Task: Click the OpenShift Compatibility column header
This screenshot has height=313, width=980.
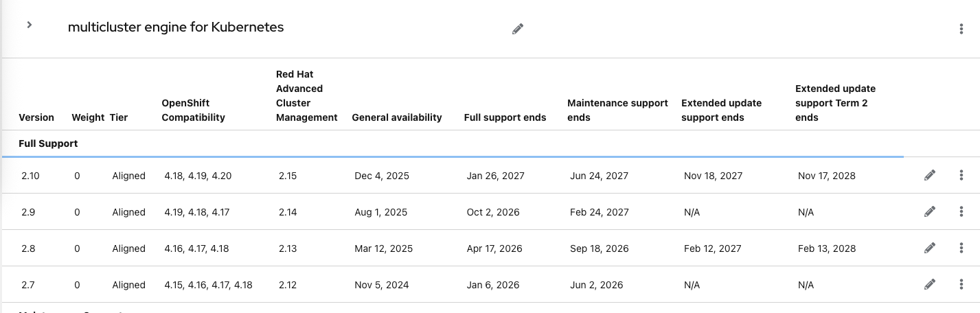Action: click(x=193, y=111)
